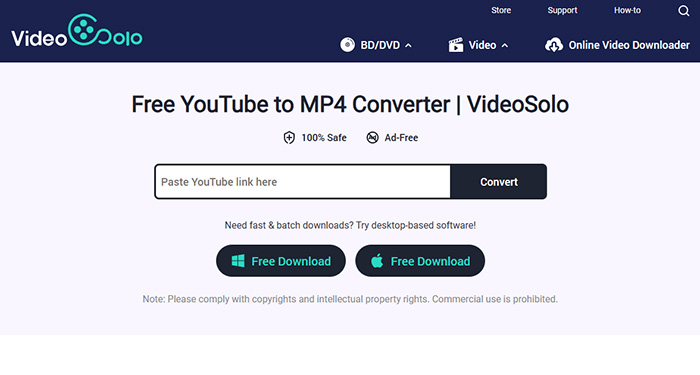Go to Online Video Downloader
This screenshot has width=700, height=375.
[629, 45]
